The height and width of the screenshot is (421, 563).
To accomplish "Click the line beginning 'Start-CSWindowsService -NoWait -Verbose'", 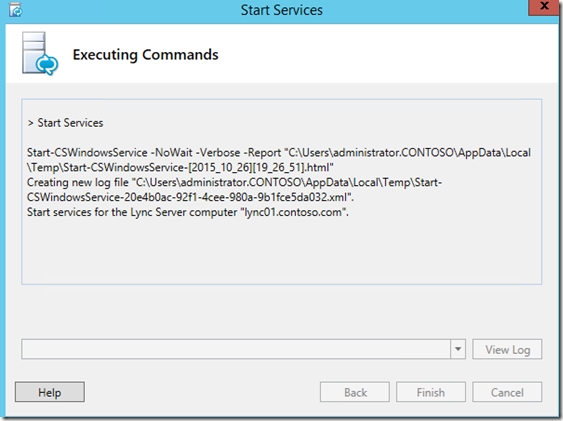I will pyautogui.click(x=279, y=153).
